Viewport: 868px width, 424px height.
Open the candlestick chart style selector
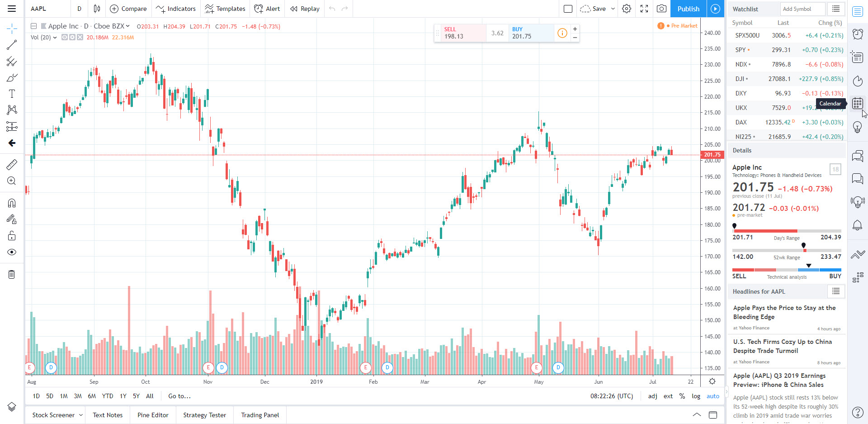tap(97, 9)
